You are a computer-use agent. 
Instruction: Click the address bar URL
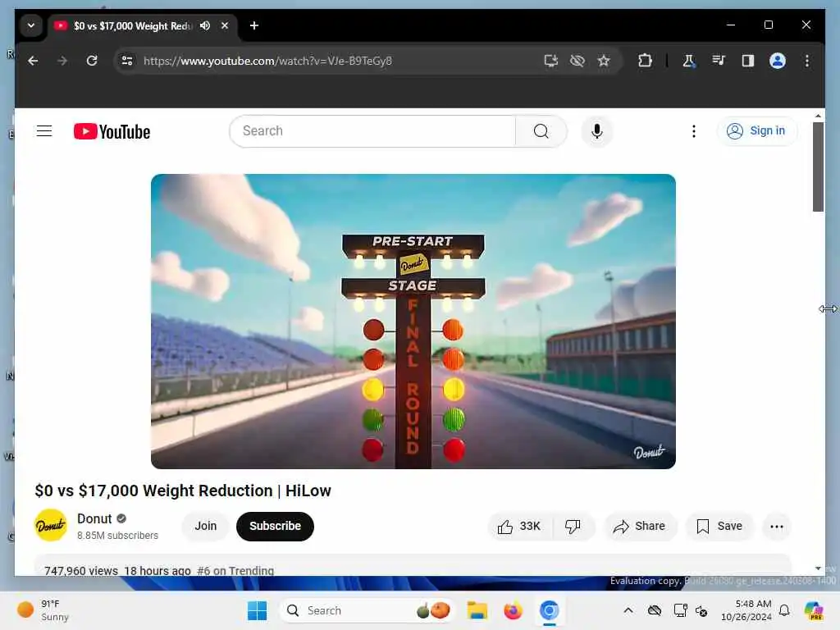(x=268, y=61)
